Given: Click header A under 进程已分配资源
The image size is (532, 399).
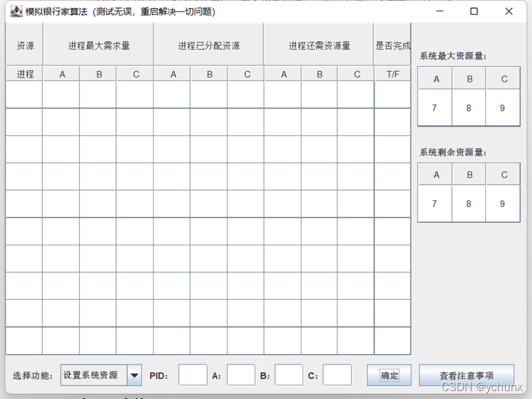Looking at the screenshot, I should pyautogui.click(x=172, y=74).
